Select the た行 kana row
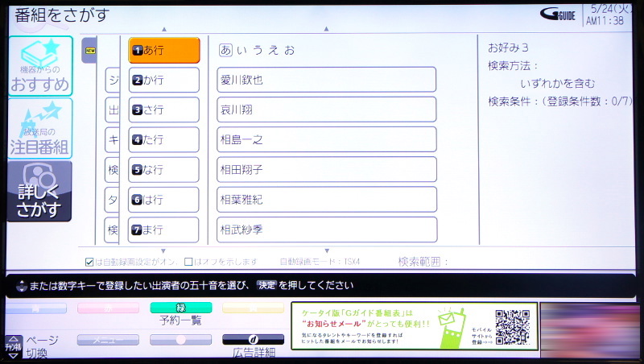This screenshot has height=364, width=644. pos(164,139)
